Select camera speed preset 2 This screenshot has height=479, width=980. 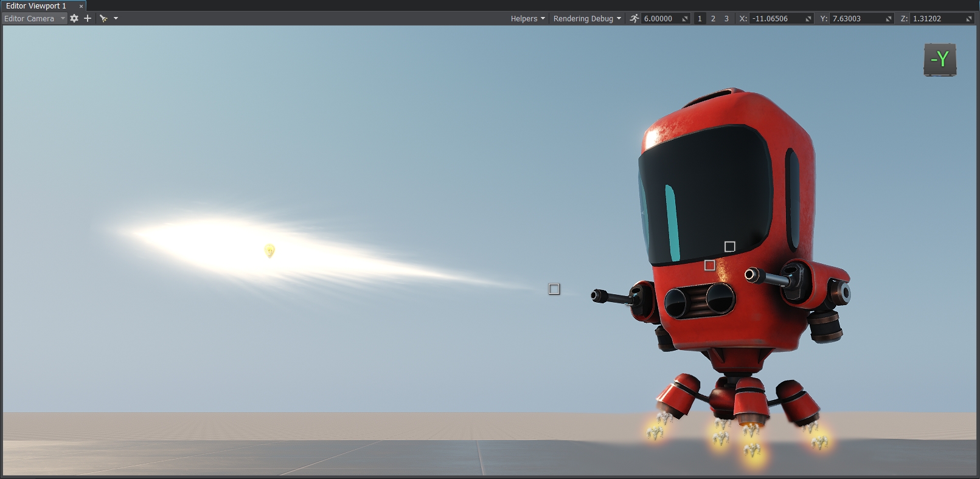[x=713, y=19]
